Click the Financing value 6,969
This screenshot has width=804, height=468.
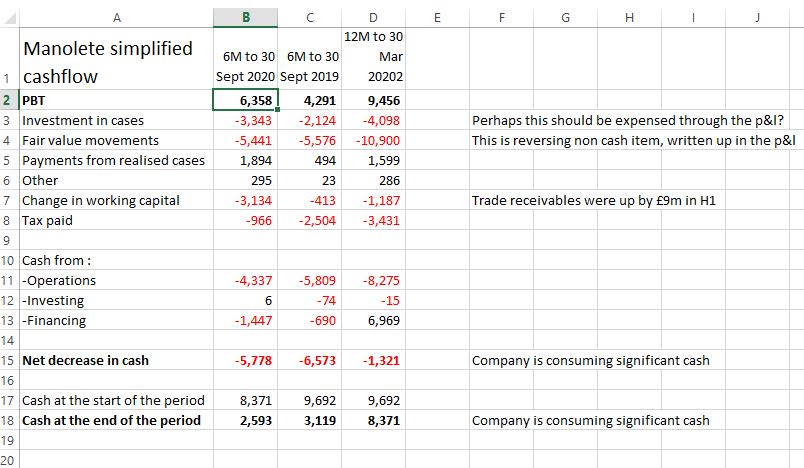373,320
